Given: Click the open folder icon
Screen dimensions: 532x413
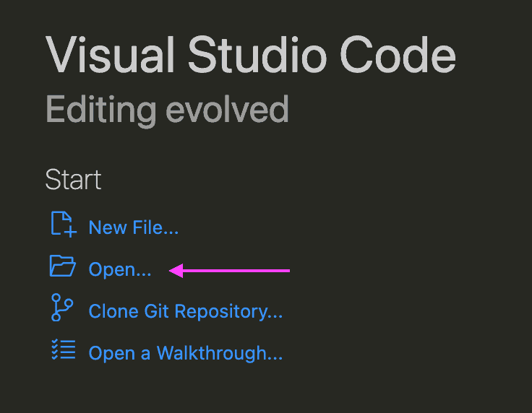Looking at the screenshot, I should 63,266.
